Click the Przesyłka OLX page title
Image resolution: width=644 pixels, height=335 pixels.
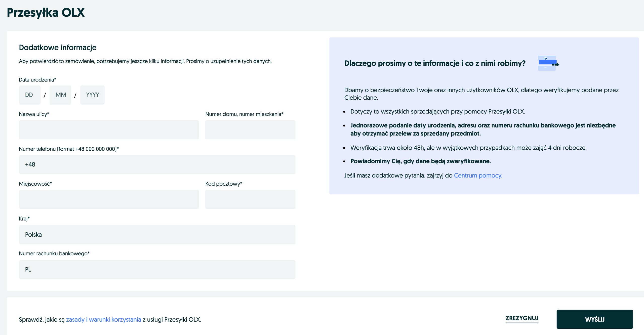click(x=46, y=13)
